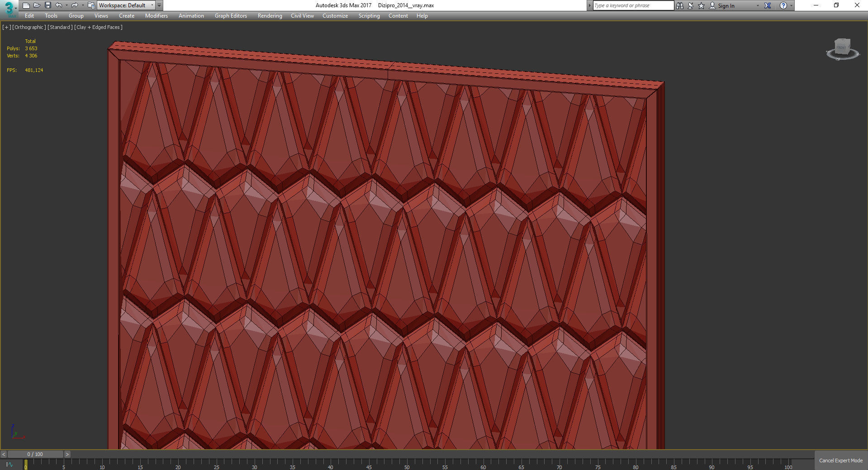The height and width of the screenshot is (470, 868).
Task: Open the Help question mark icon
Action: [783, 5]
